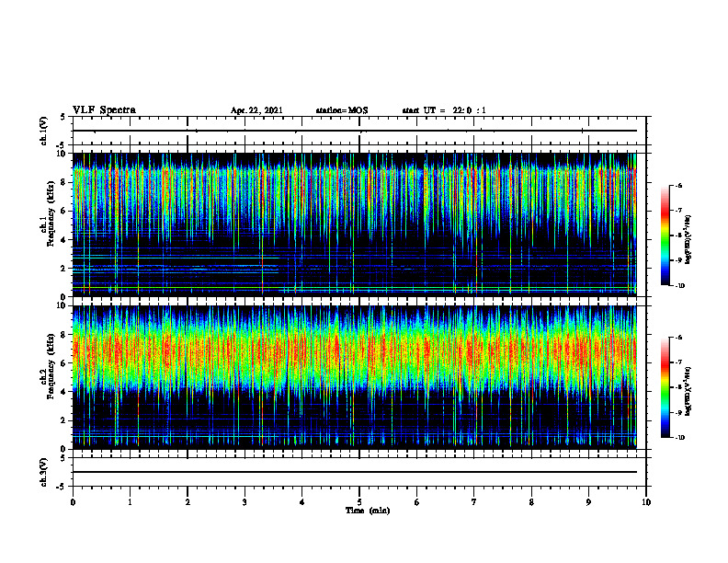This screenshot has height=563, width=728.
Task: Click the "ch.1(V)" axis label
Action: pyautogui.click(x=44, y=131)
